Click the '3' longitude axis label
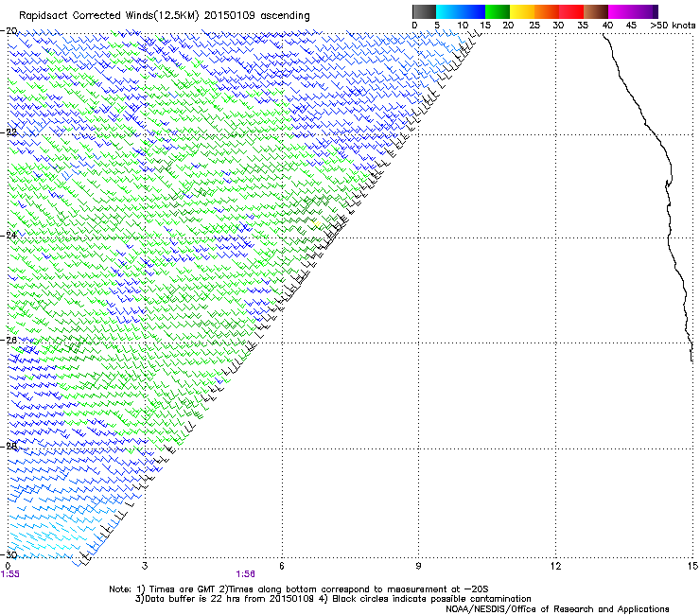This screenshot has width=700, height=615. (145, 566)
